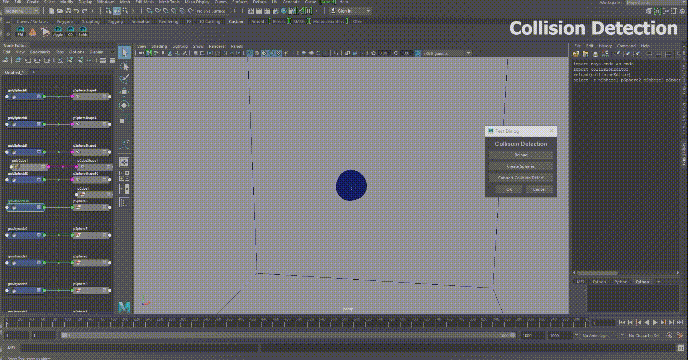This screenshot has height=360, width=688.
Task: Click the last teal shelf script icon
Action: pyautogui.click(x=83, y=32)
